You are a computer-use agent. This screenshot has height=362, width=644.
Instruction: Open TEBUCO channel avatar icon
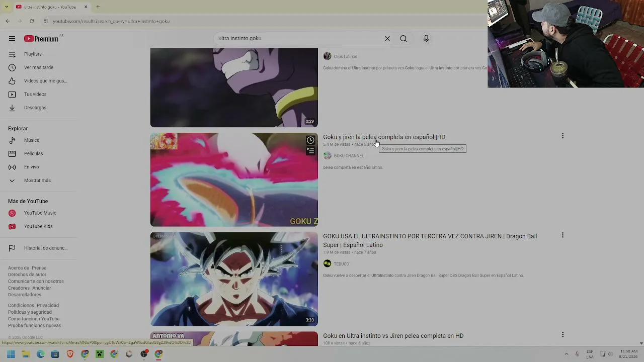click(x=327, y=264)
